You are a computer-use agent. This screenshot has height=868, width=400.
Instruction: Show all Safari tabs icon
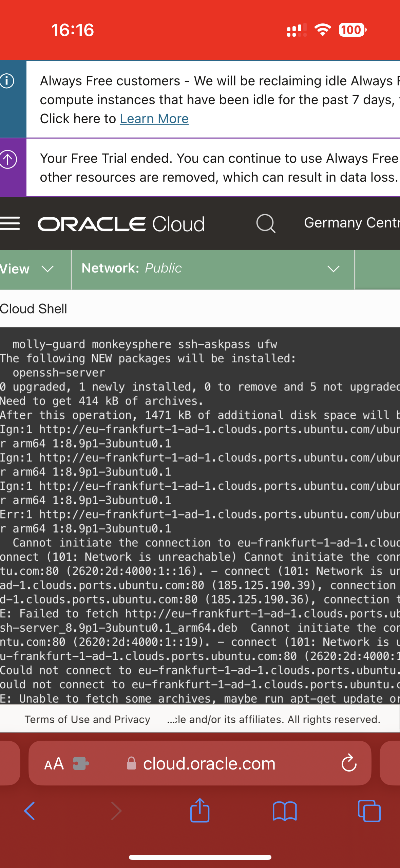click(369, 811)
